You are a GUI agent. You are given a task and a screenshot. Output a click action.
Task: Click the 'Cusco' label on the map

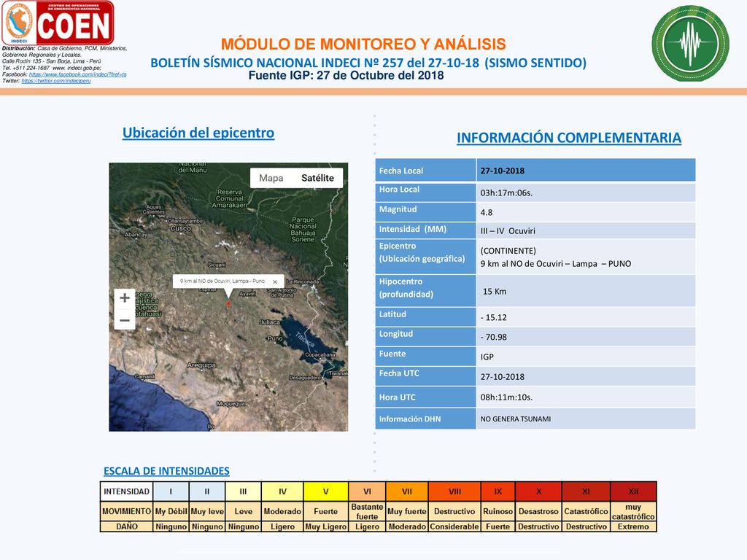click(x=181, y=228)
